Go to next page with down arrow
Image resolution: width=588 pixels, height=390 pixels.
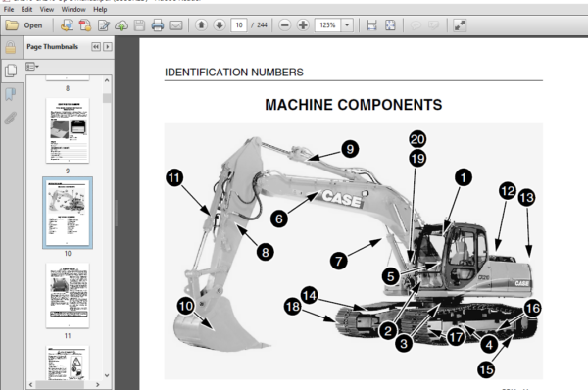220,25
